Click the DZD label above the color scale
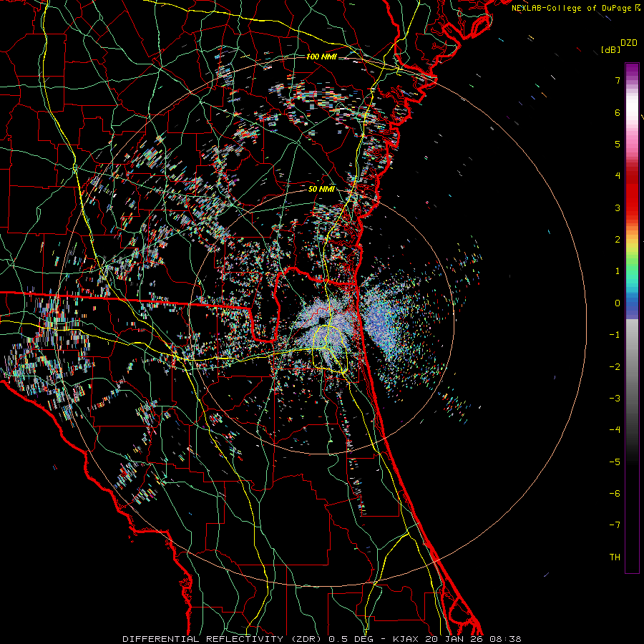644x644 pixels. [x=629, y=43]
